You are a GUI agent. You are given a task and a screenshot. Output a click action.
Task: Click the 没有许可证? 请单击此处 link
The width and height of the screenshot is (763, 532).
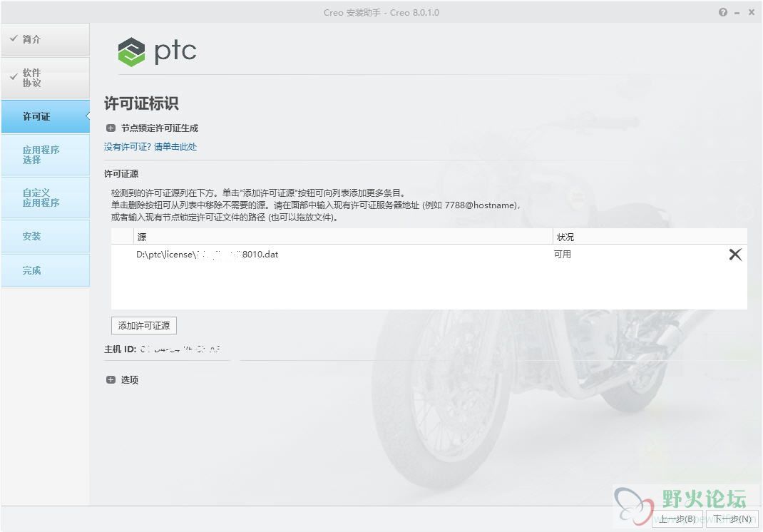click(150, 146)
